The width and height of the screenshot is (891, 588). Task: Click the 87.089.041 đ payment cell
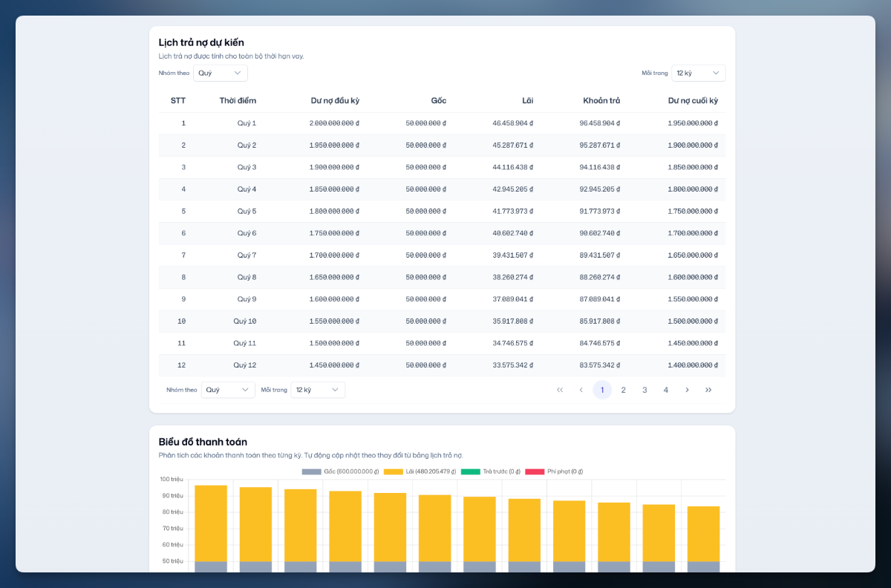[x=600, y=299]
